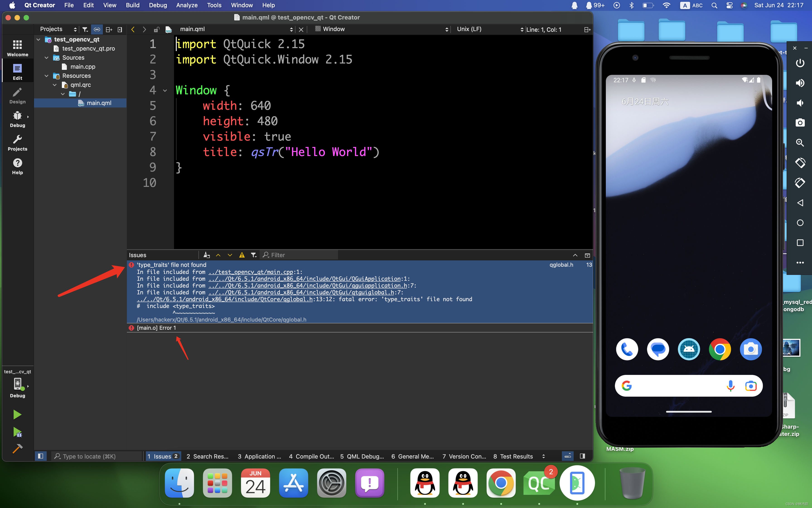Toggle synchronize with editor link icon

click(x=97, y=29)
